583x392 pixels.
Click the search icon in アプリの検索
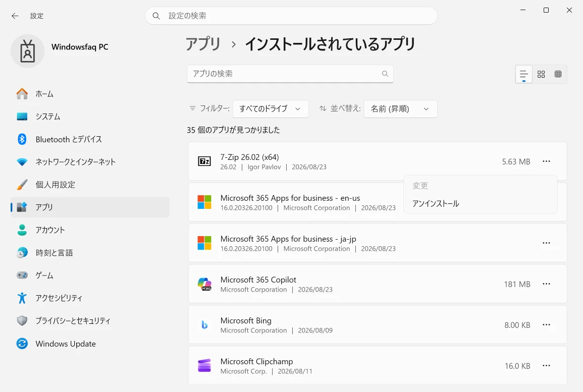(385, 74)
